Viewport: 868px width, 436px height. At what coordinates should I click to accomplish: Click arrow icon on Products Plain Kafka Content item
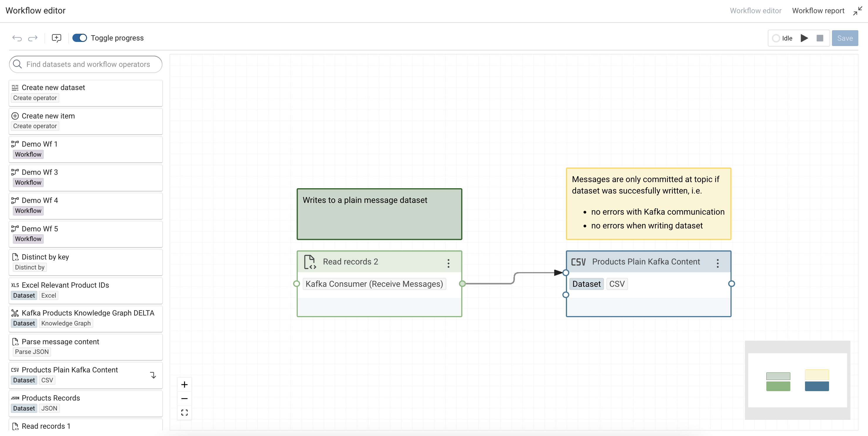153,375
